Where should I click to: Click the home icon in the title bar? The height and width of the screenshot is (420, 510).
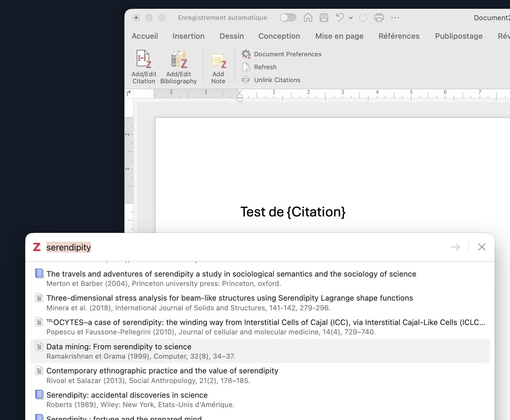(308, 18)
